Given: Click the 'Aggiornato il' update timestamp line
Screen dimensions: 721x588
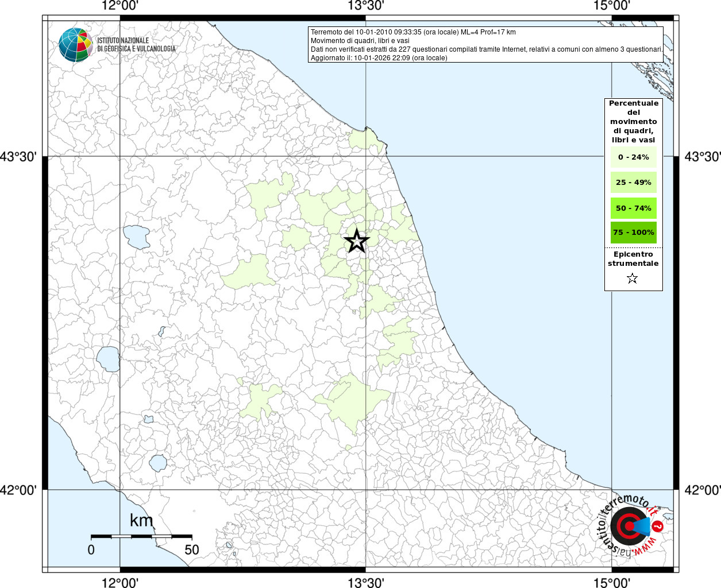Looking at the screenshot, I should click(x=379, y=58).
